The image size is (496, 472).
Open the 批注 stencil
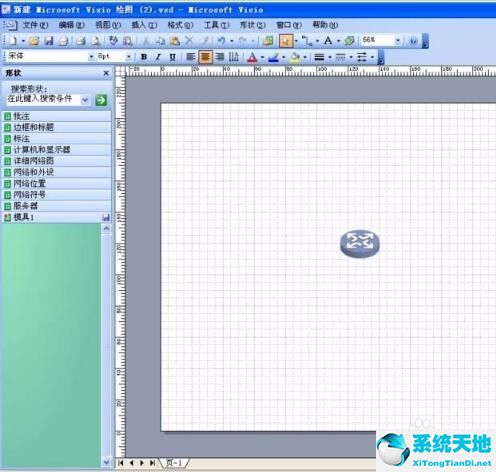(x=57, y=116)
